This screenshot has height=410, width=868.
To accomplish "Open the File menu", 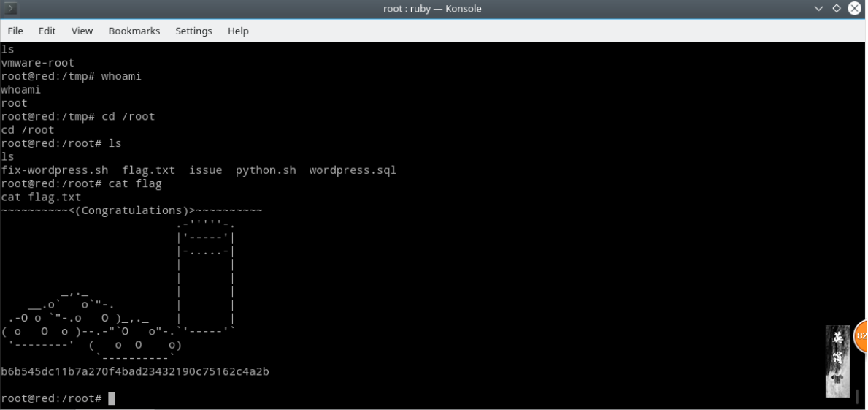I will click(x=15, y=31).
